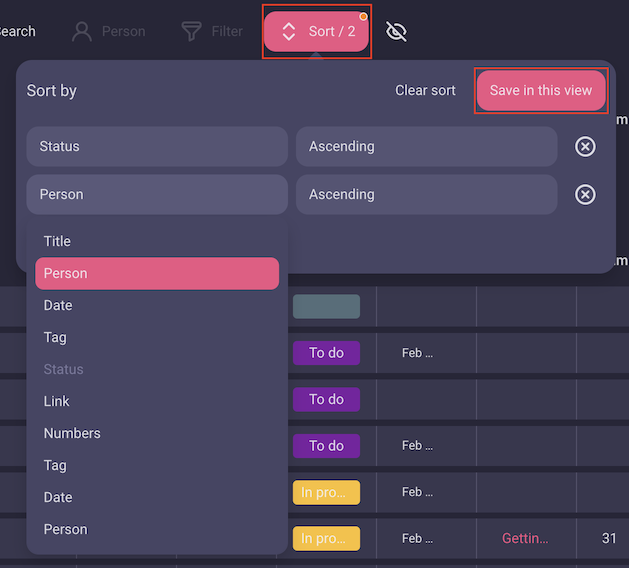Click the Sort / 2 arrows button

(x=317, y=31)
